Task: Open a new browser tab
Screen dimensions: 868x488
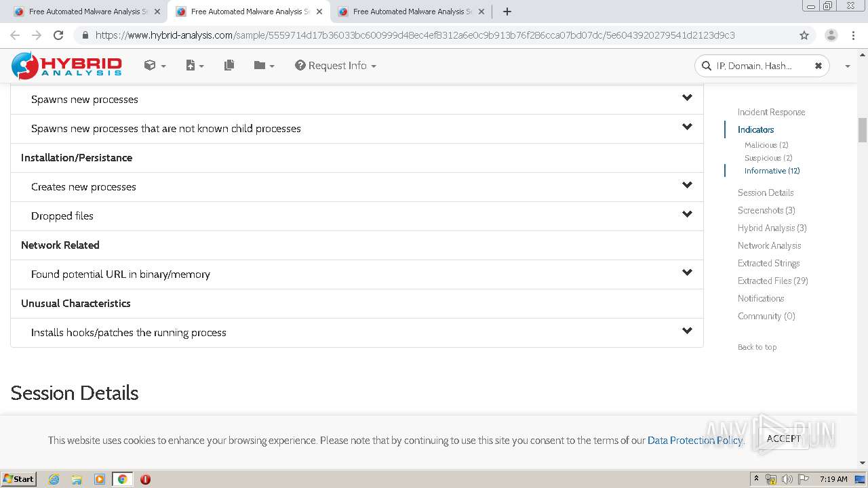Action: click(507, 12)
